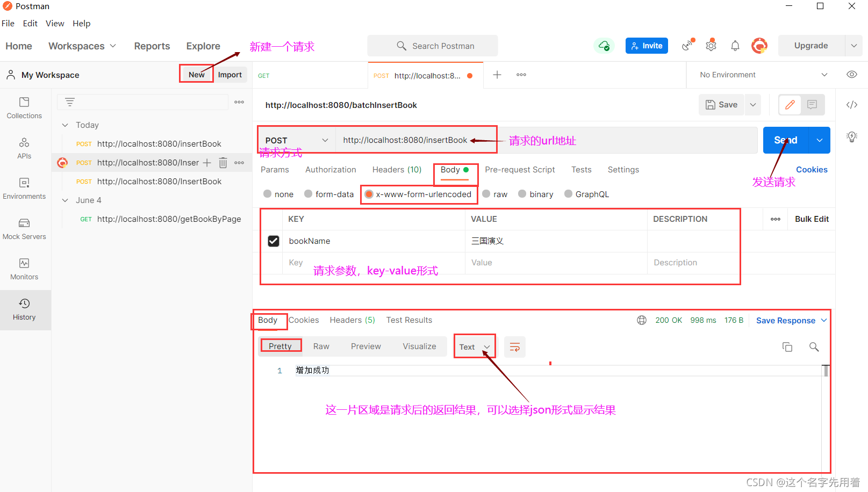Copy the response body to clipboard

coord(787,347)
